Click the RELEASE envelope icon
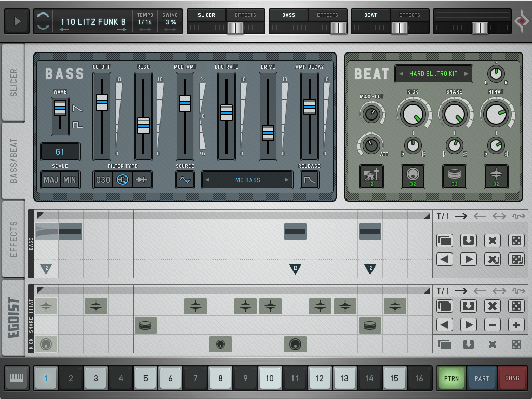 point(310,179)
